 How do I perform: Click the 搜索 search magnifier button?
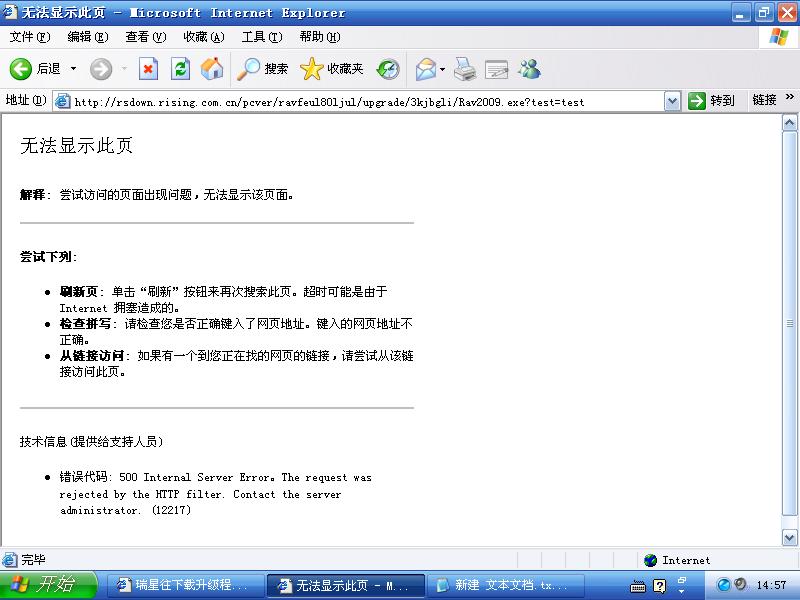[263, 69]
